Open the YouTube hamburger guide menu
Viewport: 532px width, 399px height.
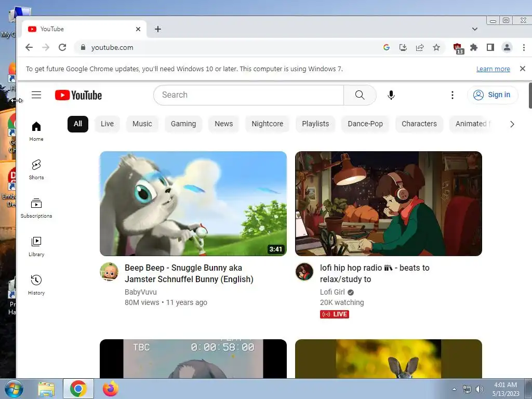click(x=36, y=95)
